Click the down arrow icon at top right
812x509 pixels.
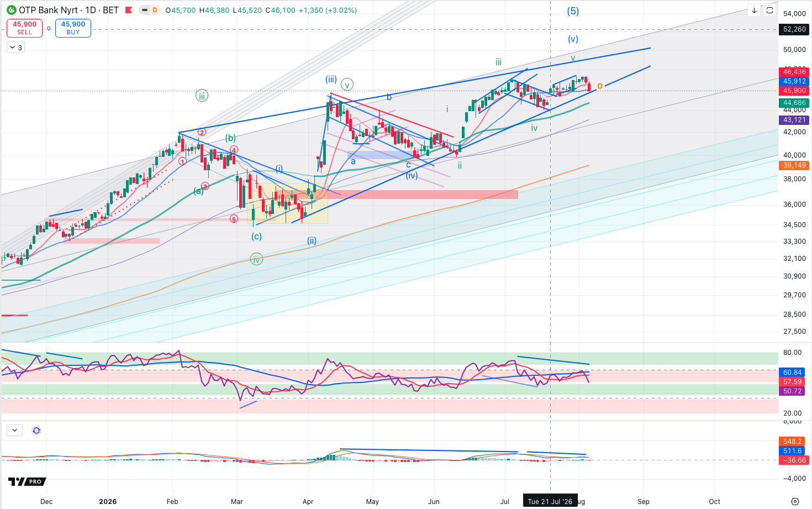click(x=754, y=10)
